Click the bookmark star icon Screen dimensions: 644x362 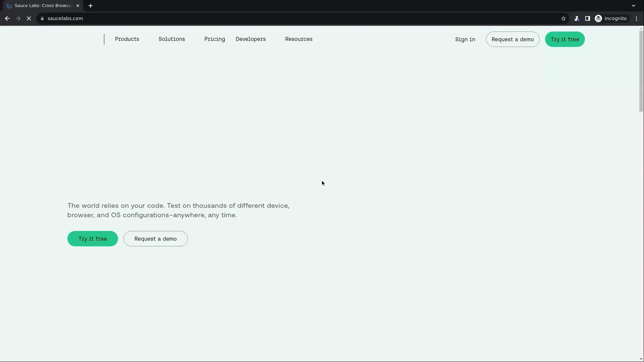coord(564,18)
